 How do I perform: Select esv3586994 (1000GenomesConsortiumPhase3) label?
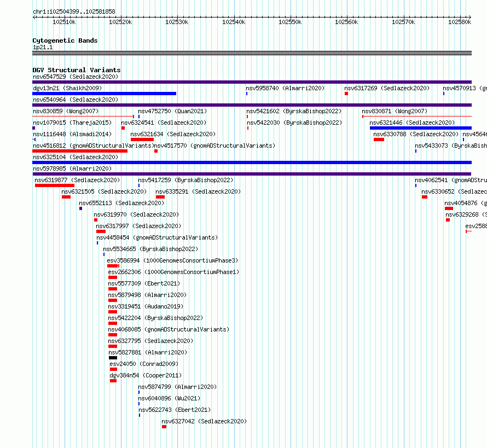pos(173,260)
